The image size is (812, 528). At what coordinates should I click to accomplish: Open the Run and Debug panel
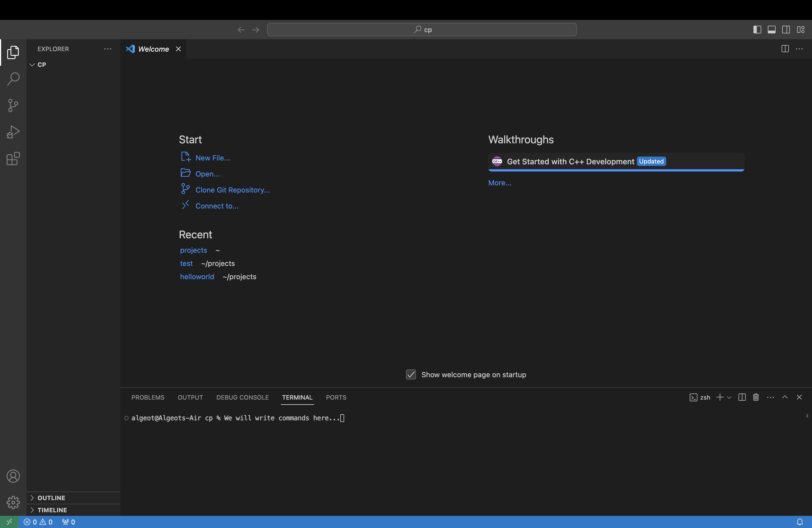point(13,132)
